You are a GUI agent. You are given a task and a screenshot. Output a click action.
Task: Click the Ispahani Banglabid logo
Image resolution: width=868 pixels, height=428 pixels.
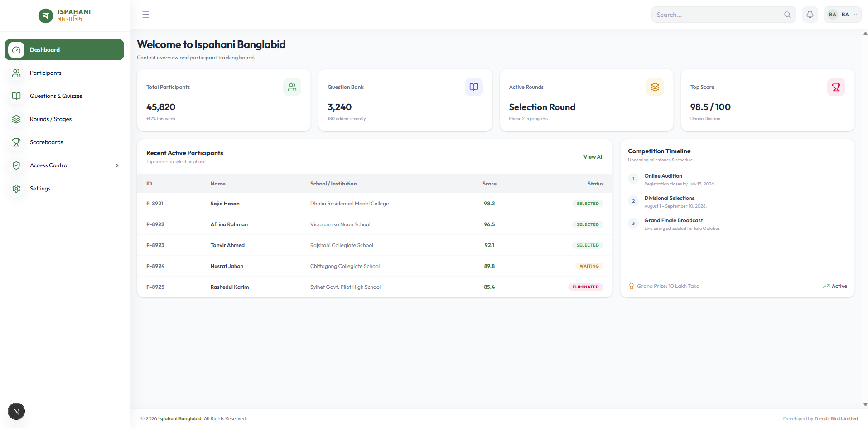coord(65,15)
